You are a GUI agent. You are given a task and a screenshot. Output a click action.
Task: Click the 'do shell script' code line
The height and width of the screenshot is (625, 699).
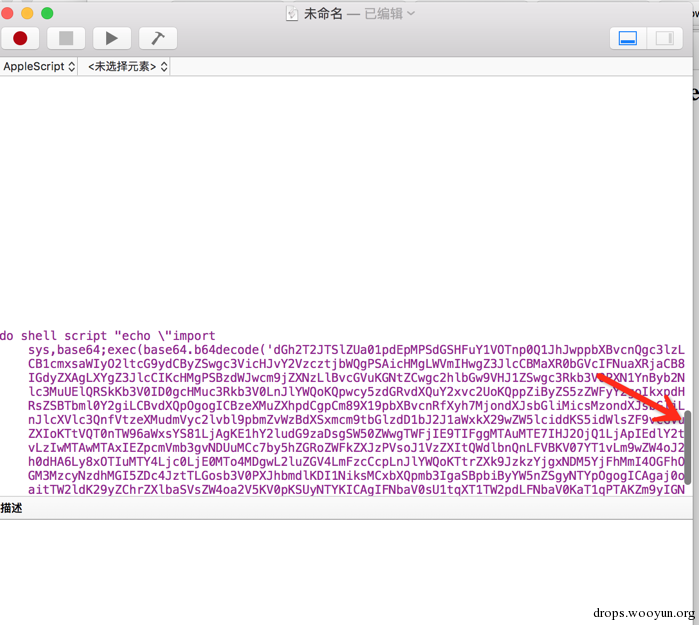[107, 336]
